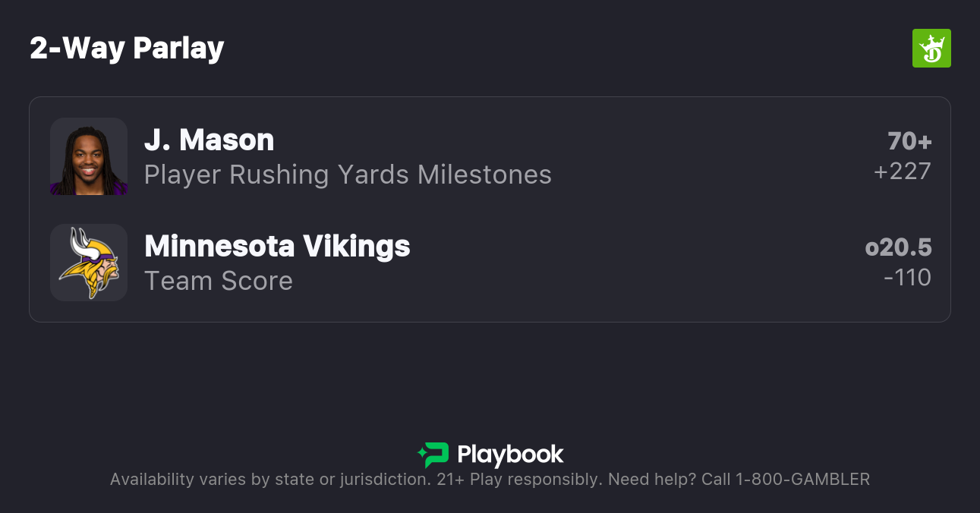The height and width of the screenshot is (513, 980).
Task: Click the J. Mason player name
Action: (x=209, y=140)
